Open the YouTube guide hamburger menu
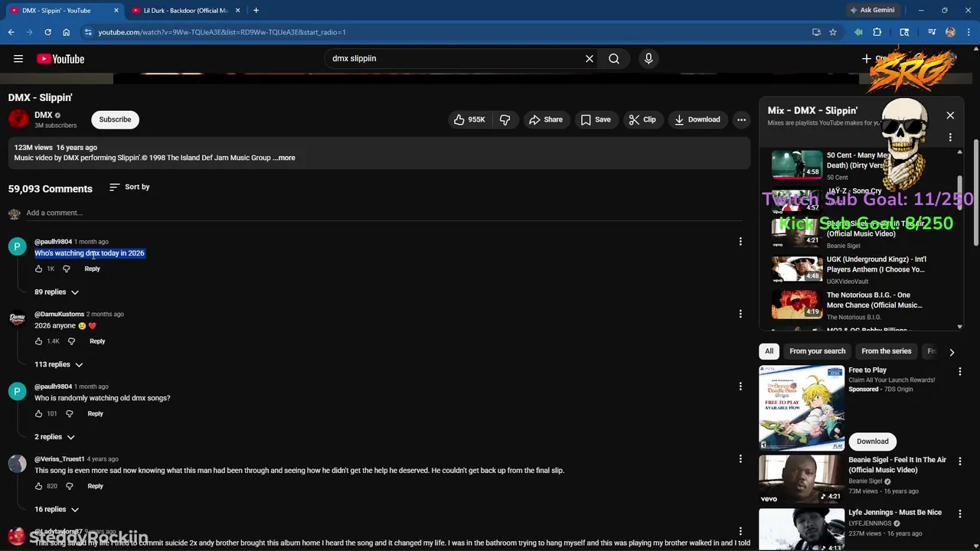The image size is (980, 551). (x=18, y=59)
